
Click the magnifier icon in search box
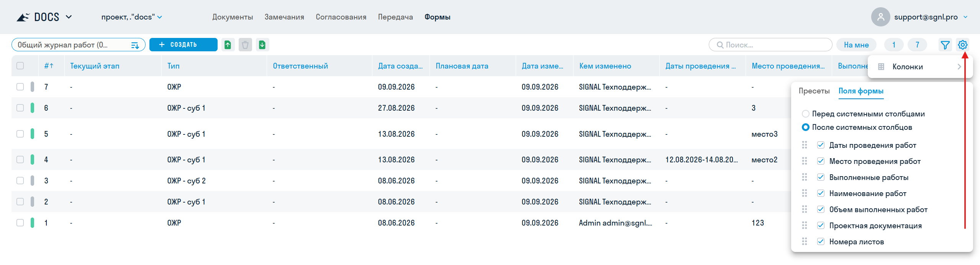coord(720,45)
